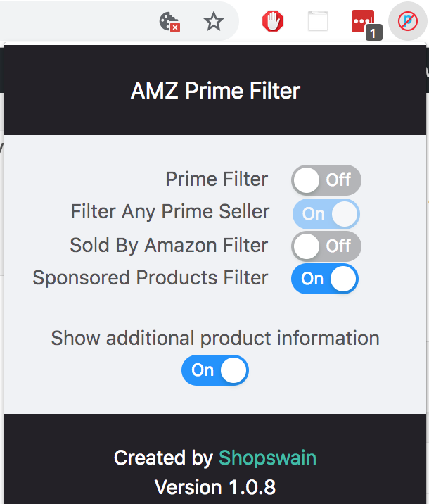Visit the Shopswain creator link
Screen dimensions: 429x504
pos(267,458)
